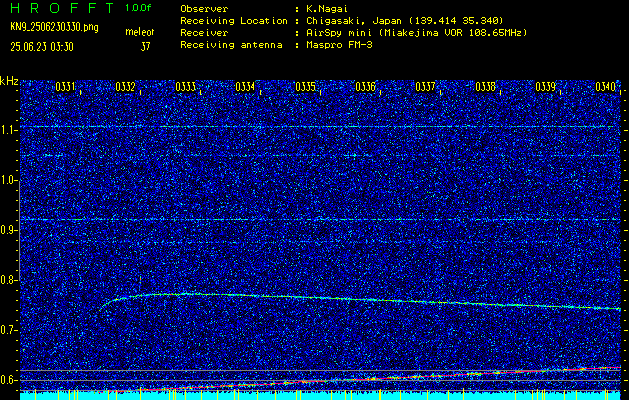Select the observer name K.Nagai

[329, 9]
